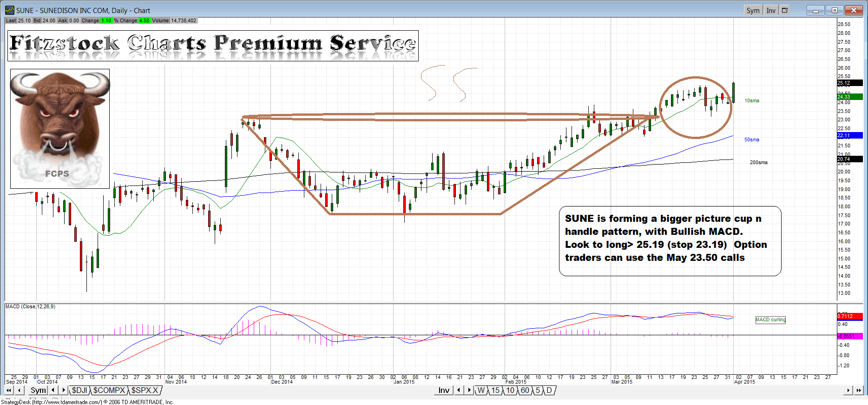Click left arrow next to bottom Sym button
Screen dimensions: 868x405
[x=53, y=390]
